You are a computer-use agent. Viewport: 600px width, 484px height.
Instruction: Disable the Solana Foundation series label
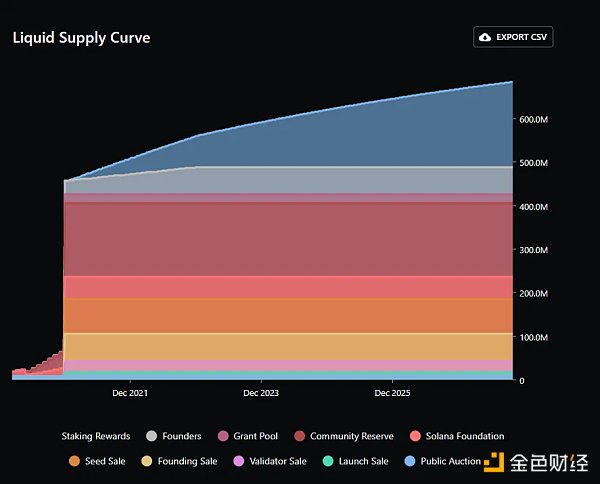tap(464, 436)
